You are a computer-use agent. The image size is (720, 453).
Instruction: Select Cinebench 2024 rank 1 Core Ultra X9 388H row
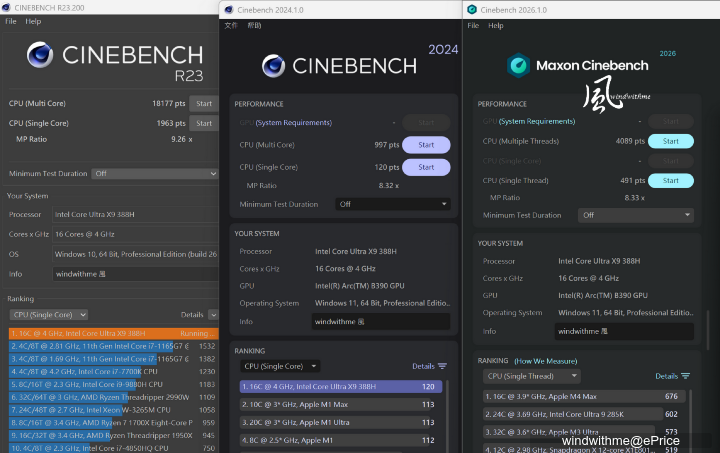tap(341, 387)
